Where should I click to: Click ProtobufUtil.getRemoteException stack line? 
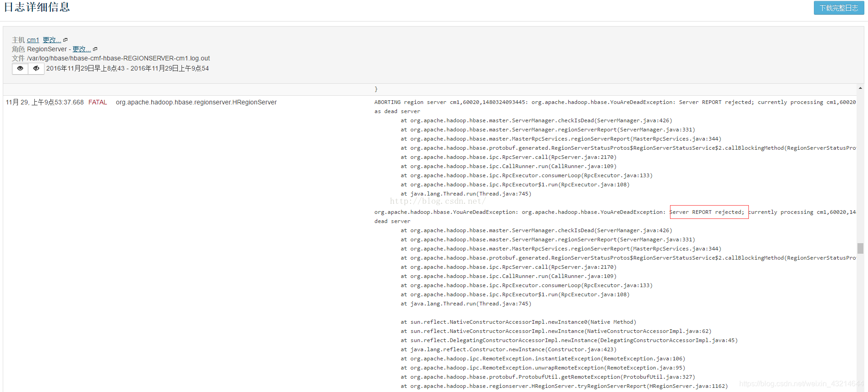548,377
